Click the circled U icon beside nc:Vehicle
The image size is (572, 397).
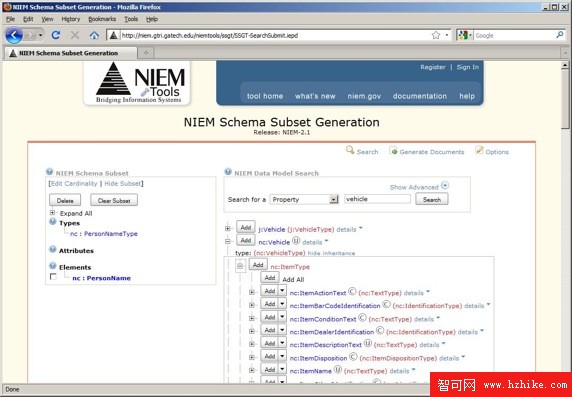click(x=295, y=241)
